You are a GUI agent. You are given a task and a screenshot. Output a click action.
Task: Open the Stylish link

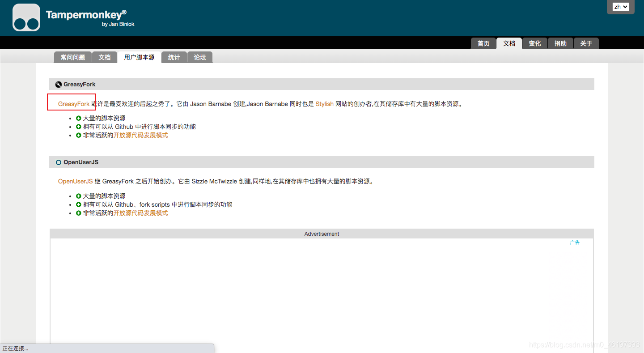click(325, 104)
